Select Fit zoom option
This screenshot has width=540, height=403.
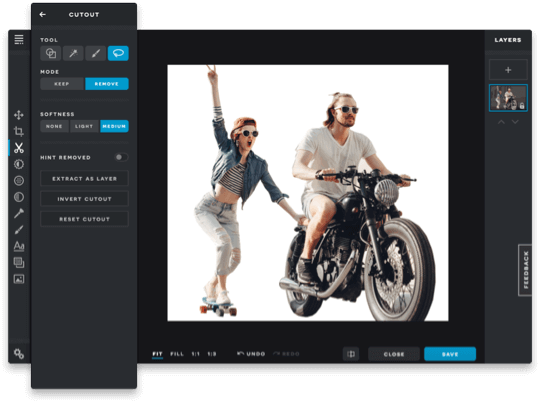pos(157,354)
